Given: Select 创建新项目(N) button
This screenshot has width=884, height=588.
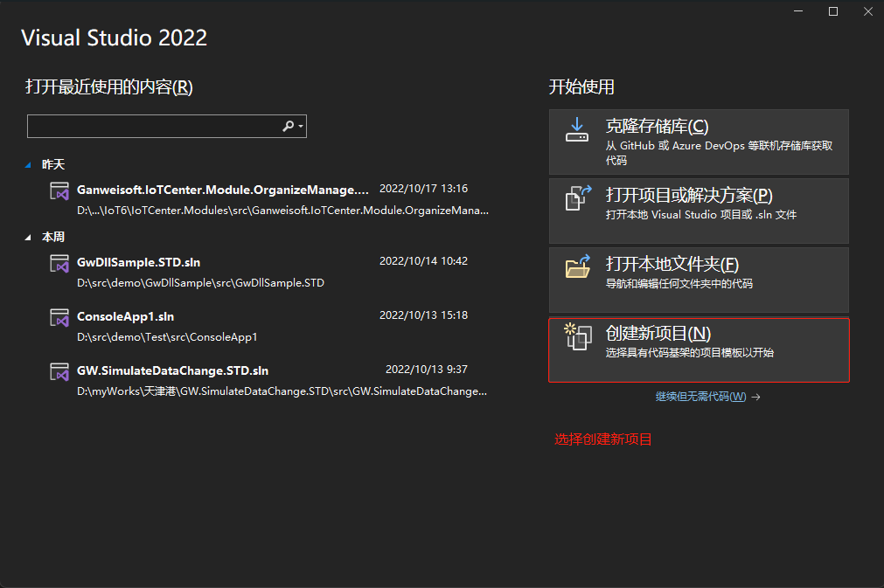Looking at the screenshot, I should 699,349.
